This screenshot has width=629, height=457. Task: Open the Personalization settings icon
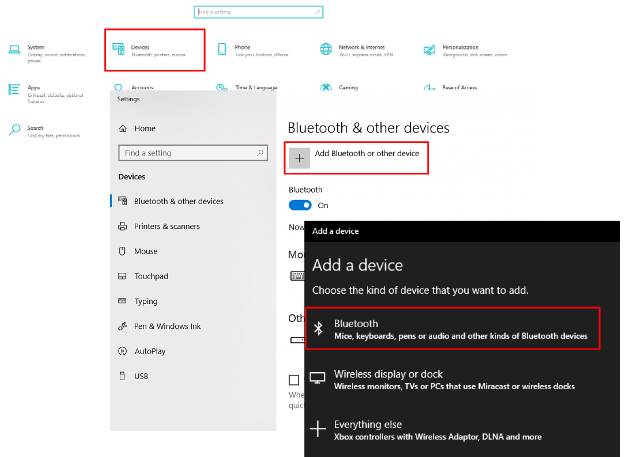click(429, 50)
